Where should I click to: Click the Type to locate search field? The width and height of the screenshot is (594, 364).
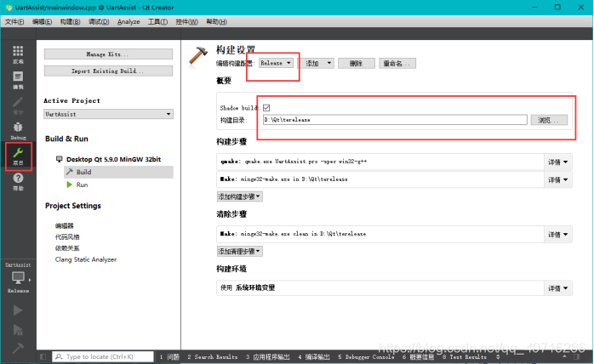pos(103,357)
